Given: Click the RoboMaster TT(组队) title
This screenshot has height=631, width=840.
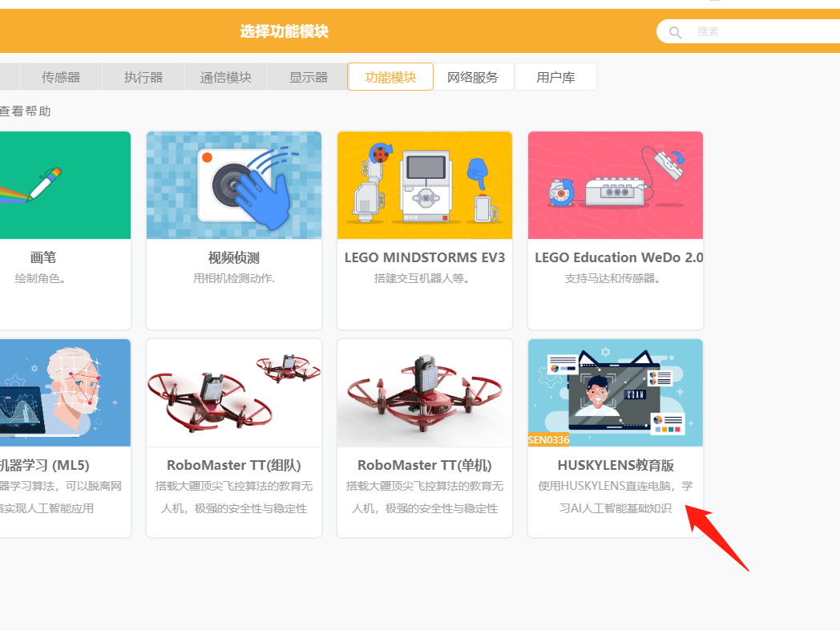Looking at the screenshot, I should 234,465.
